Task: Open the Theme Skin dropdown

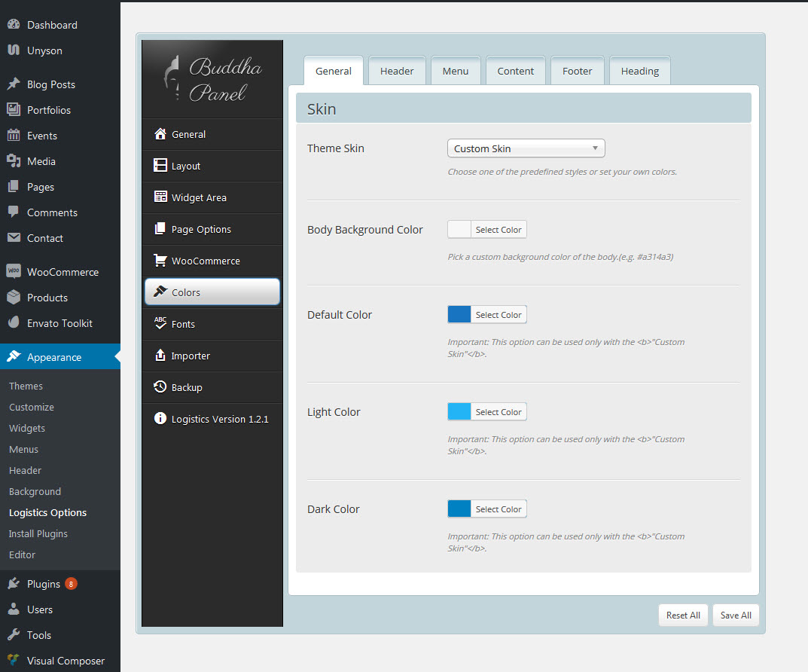Action: tap(526, 148)
